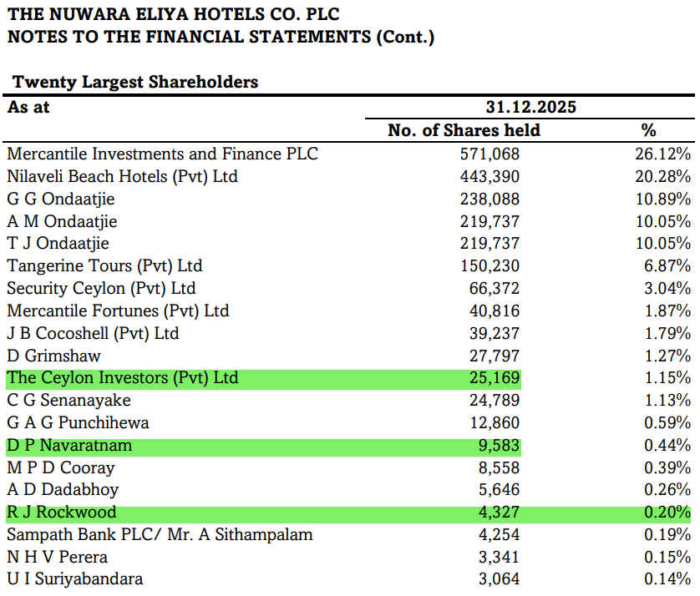
Task: Select 'Mercantile Fortunes (Pvt) Ltd'
Action: [x=118, y=311]
